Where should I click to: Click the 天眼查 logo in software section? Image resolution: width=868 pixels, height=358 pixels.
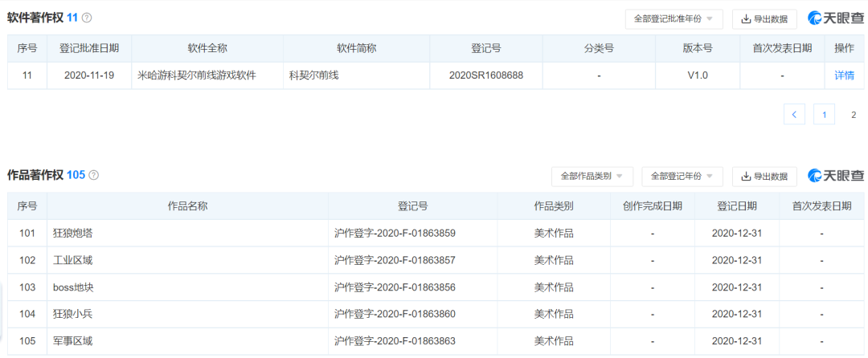[835, 18]
